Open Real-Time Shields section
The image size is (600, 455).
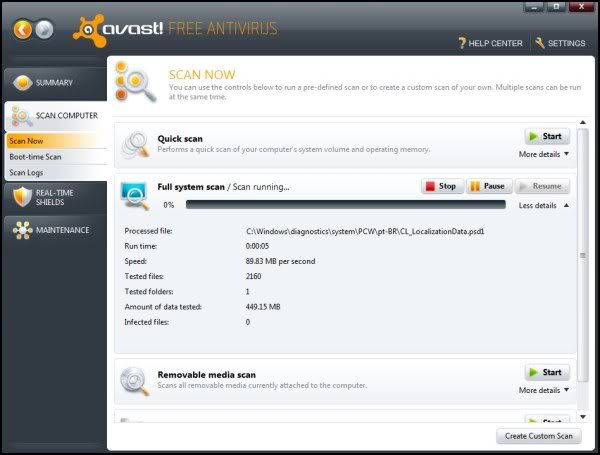55,197
